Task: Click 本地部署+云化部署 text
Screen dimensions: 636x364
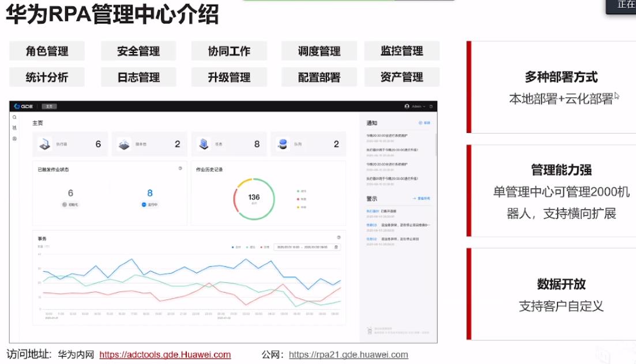Action: click(562, 99)
